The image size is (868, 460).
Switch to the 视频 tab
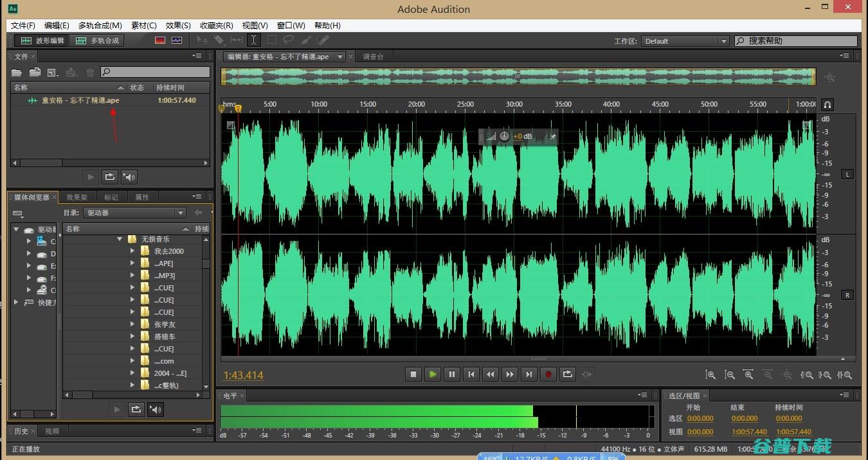[52, 431]
